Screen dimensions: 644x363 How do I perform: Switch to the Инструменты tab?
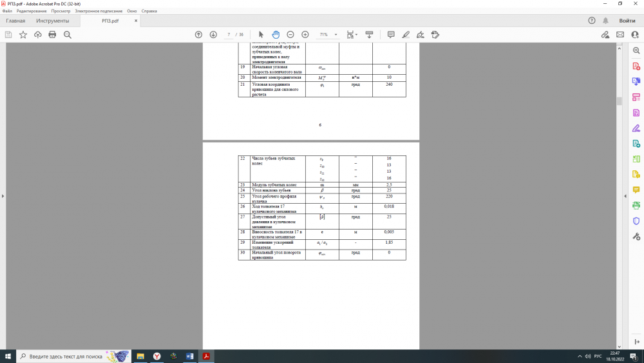(53, 21)
